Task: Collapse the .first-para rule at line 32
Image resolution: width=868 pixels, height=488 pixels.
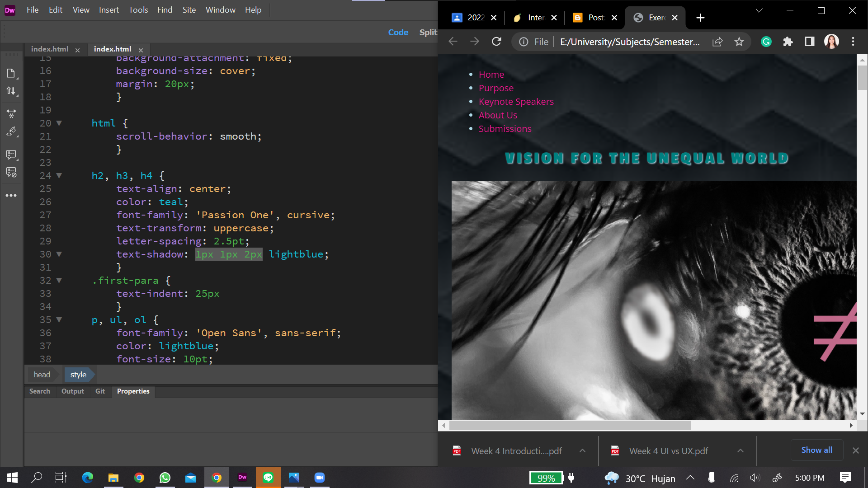Action: 59,281
